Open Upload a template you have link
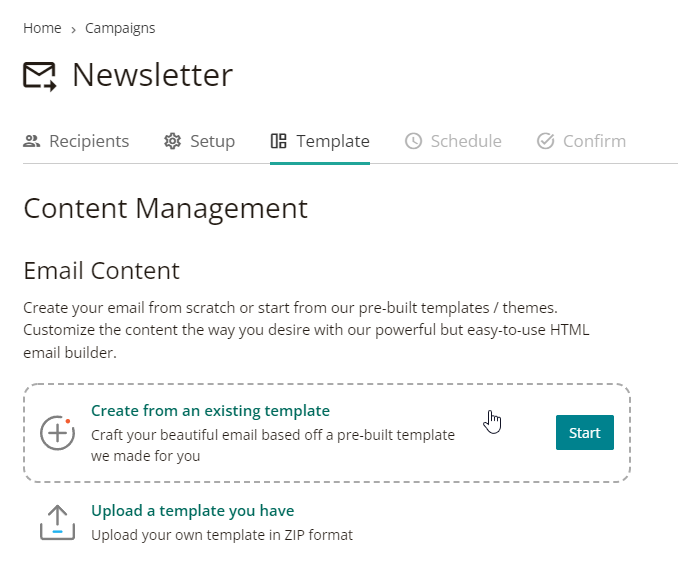Image resolution: width=678 pixels, height=575 pixels. [x=192, y=511]
